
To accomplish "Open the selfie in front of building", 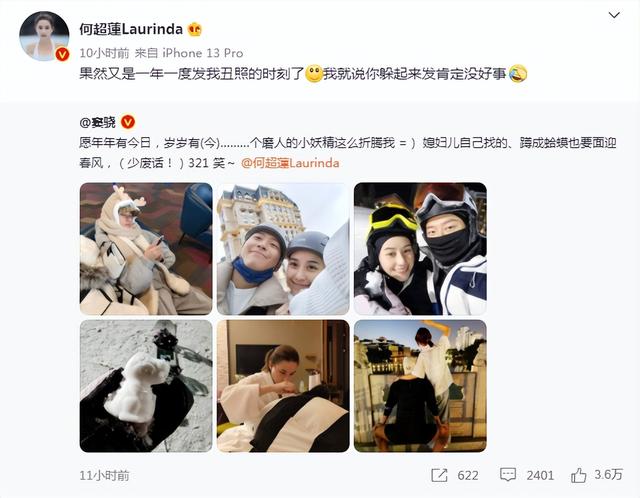I will (x=283, y=249).
